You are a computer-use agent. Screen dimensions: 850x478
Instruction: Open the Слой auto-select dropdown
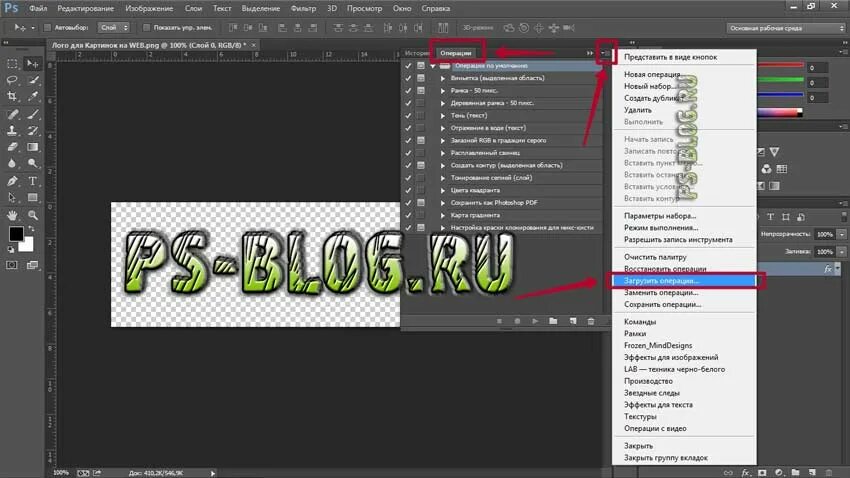114,27
